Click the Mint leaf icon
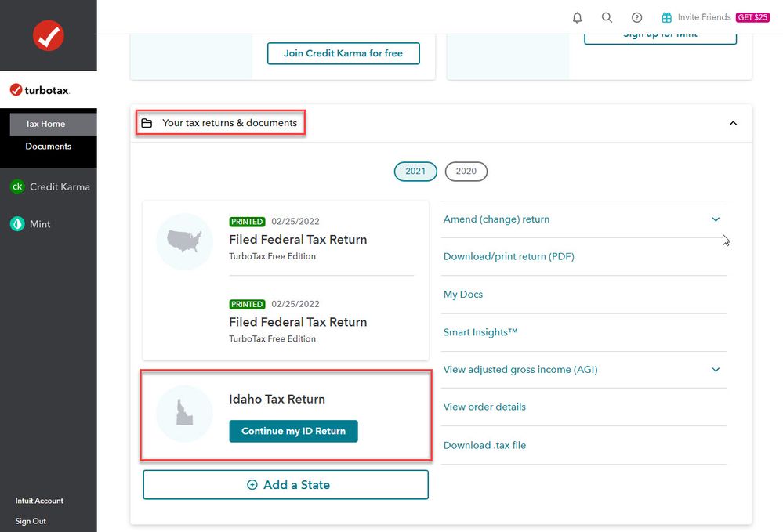The width and height of the screenshot is (783, 532). [17, 224]
